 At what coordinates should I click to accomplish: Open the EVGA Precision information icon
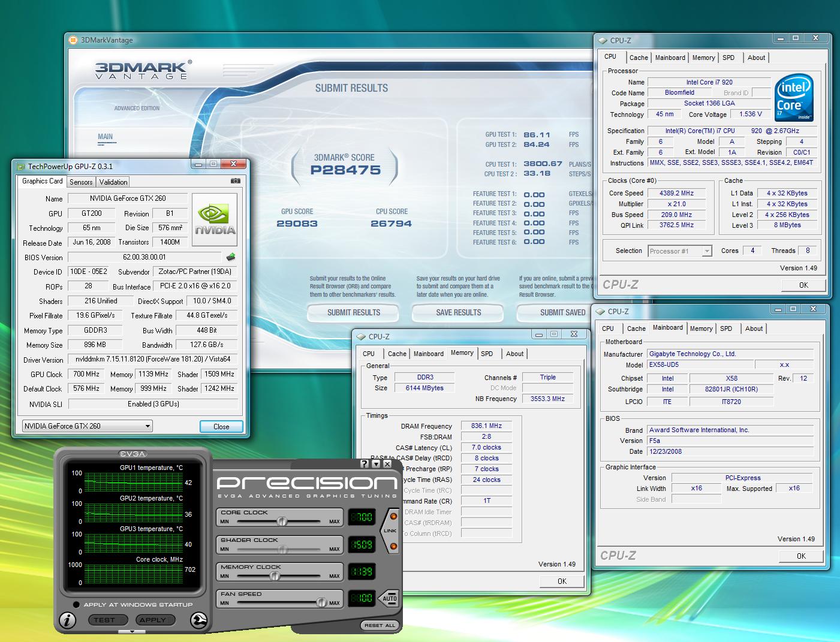67,620
